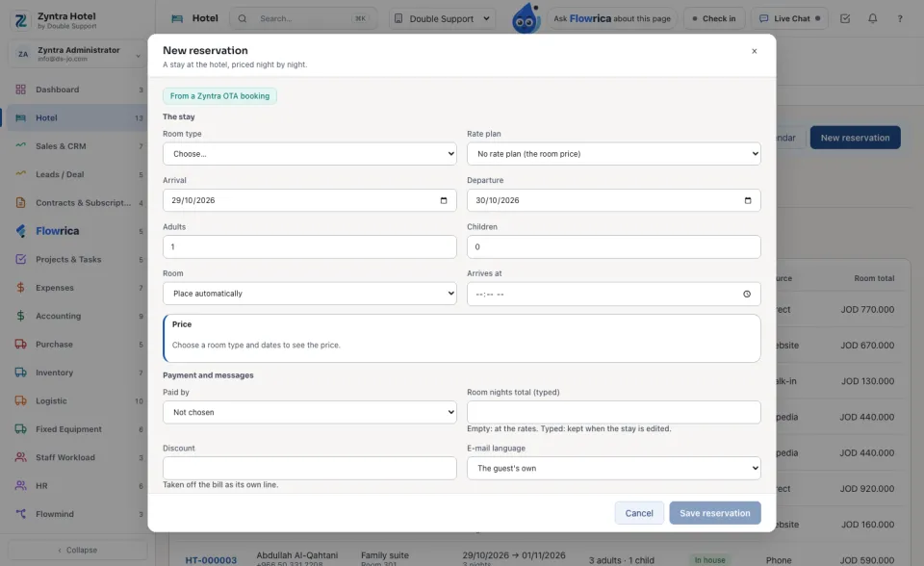Image resolution: width=924 pixels, height=566 pixels.
Task: Click the Departure date 30/10/2026 field
Action: click(x=613, y=200)
